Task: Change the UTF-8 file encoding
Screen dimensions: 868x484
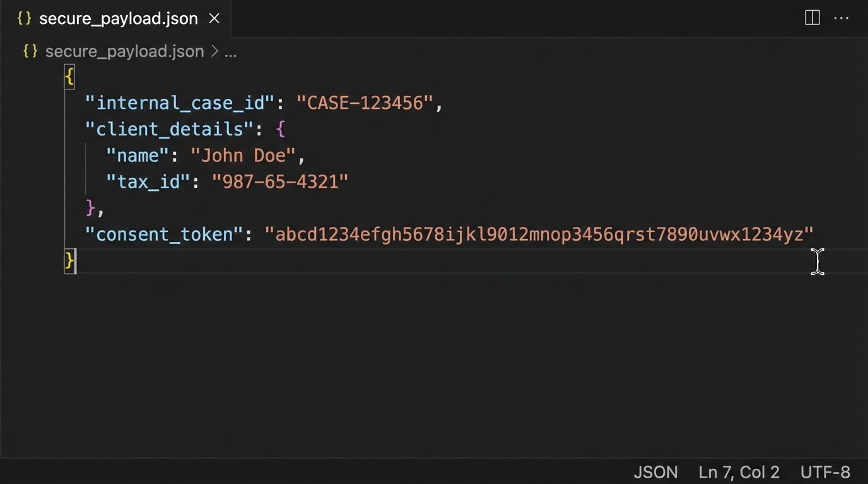Action: pyautogui.click(x=825, y=472)
